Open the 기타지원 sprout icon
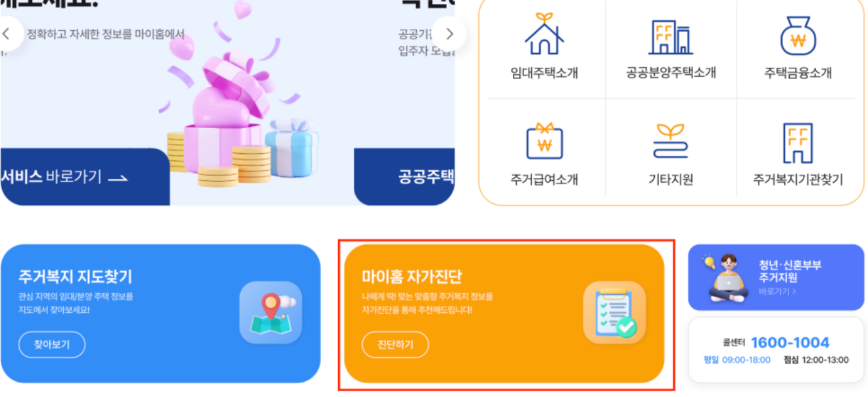Viewport: 868px width, 397px height. pyautogui.click(x=670, y=141)
